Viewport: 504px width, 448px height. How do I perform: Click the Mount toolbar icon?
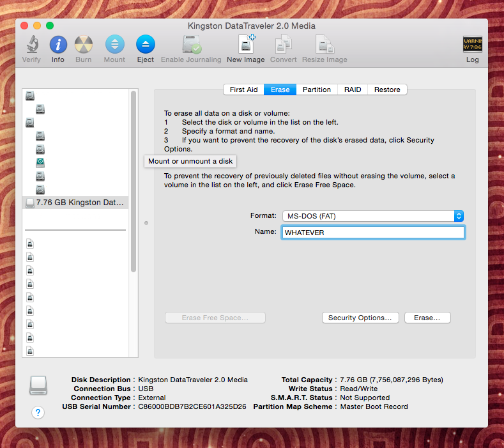click(x=115, y=44)
